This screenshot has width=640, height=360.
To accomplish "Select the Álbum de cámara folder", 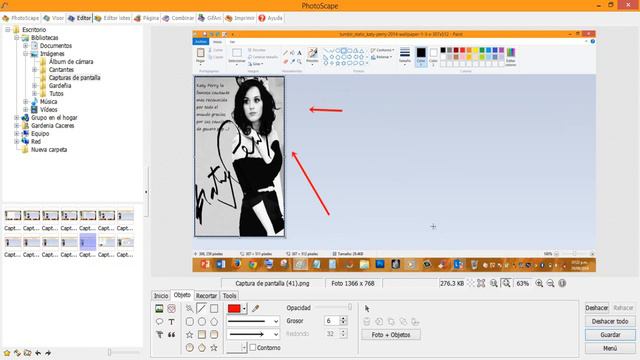I will click(x=71, y=62).
